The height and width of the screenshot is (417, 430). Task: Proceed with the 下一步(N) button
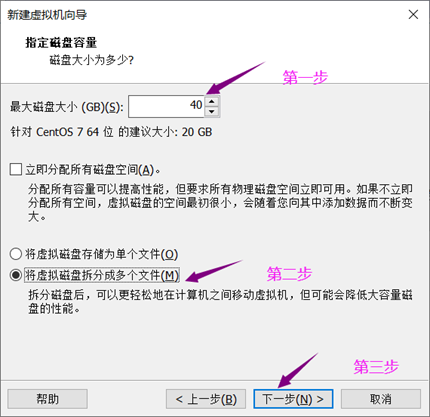pos(293,399)
